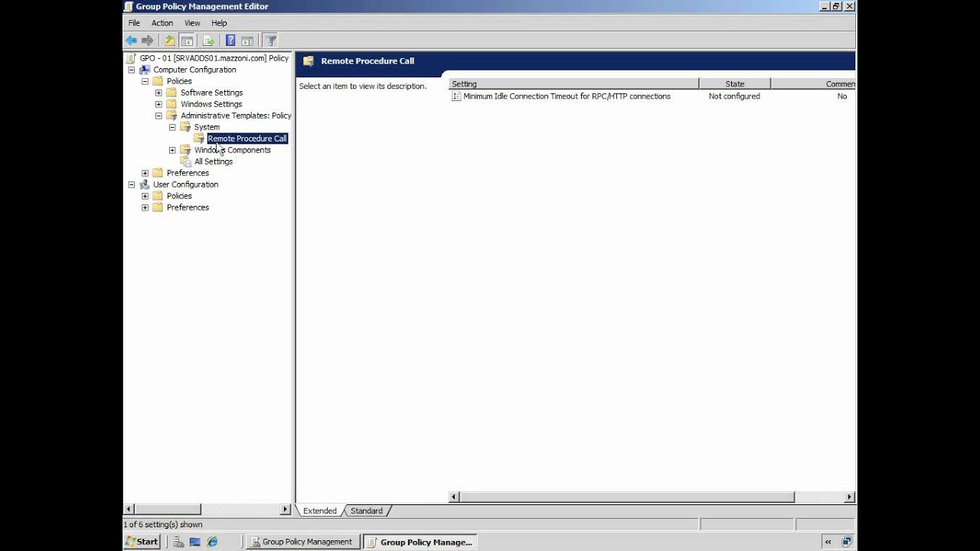Click the setting icon beside Minimum Idle Connection Timeout
This screenshot has width=980, height=551.
[x=456, y=96]
